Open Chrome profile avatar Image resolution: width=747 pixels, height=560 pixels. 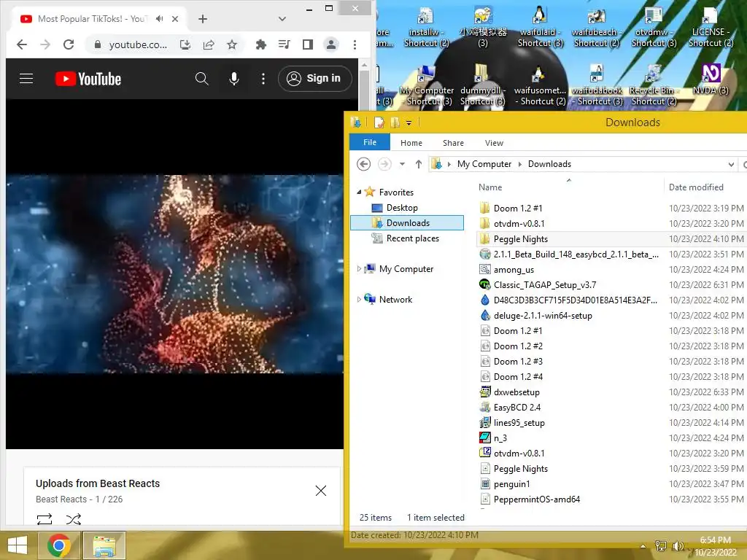point(331,44)
